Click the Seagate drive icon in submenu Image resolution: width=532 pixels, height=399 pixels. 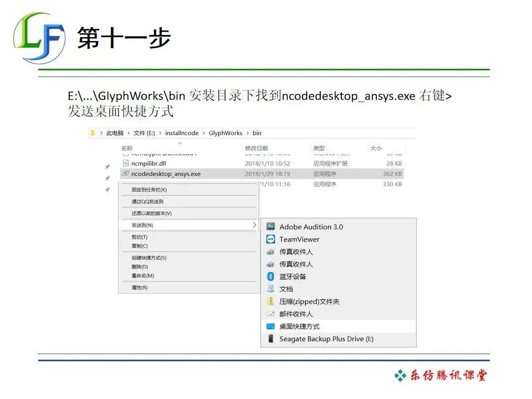click(x=270, y=339)
